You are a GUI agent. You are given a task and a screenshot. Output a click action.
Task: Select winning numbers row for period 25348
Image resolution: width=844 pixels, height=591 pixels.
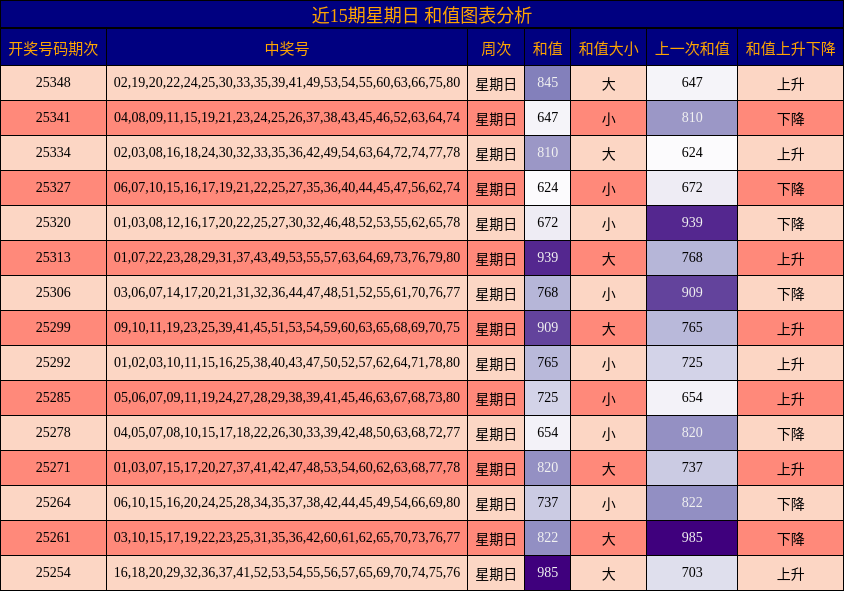click(x=285, y=82)
